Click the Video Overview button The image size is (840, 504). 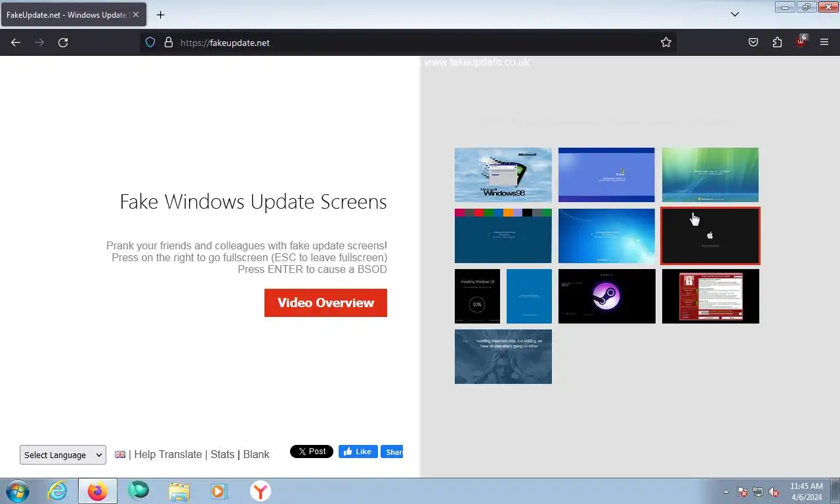coord(325,303)
